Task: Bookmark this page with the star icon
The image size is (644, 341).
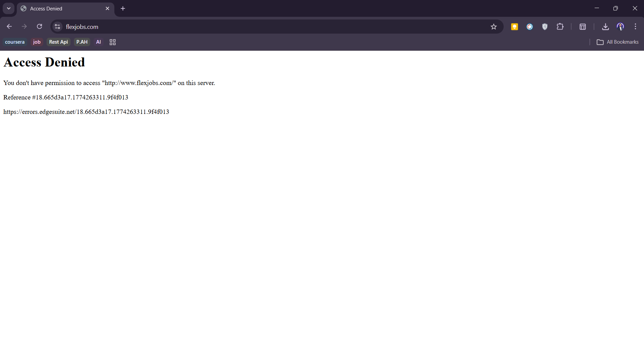Action: pyautogui.click(x=493, y=27)
